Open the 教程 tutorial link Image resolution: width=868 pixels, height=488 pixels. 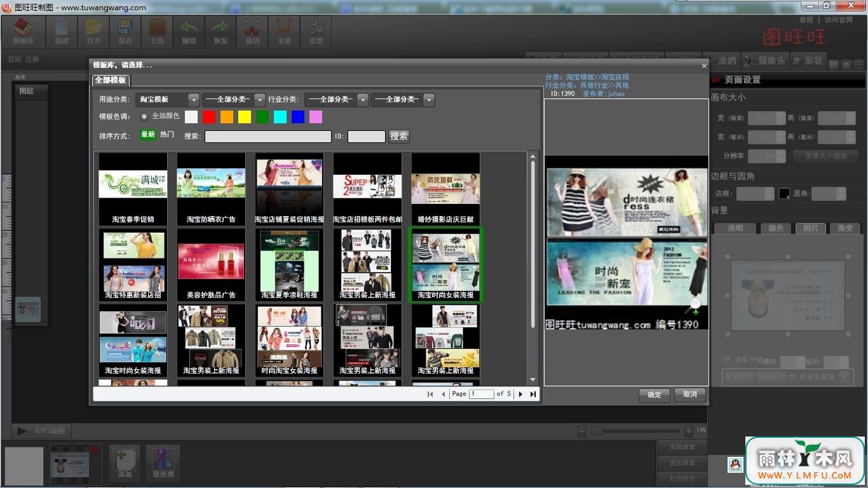tap(806, 20)
